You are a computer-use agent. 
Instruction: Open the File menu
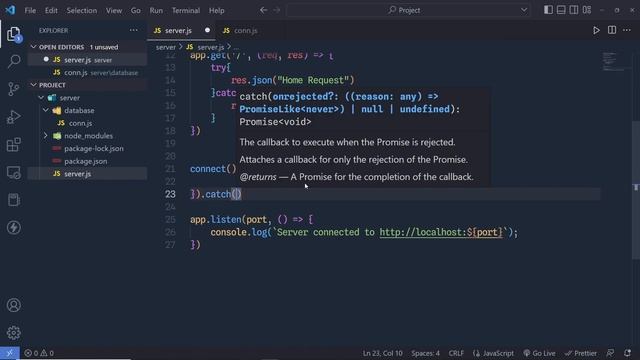tap(30, 11)
